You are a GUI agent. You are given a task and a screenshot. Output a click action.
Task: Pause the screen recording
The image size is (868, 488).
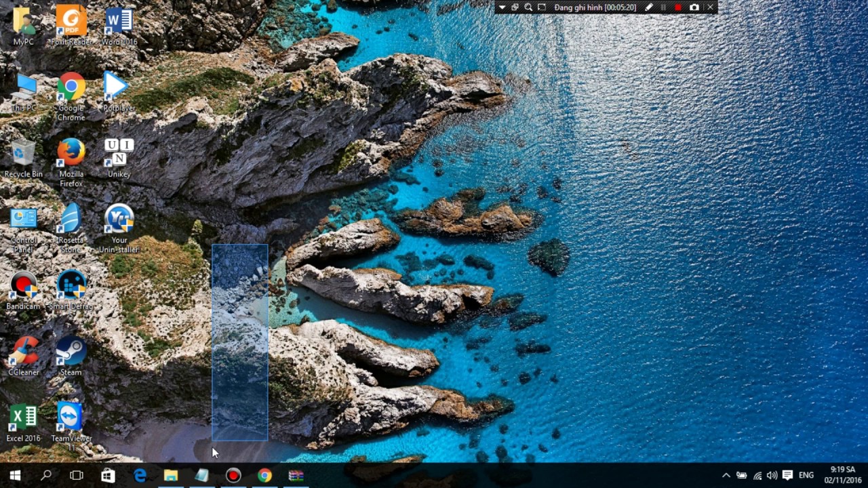(x=663, y=7)
